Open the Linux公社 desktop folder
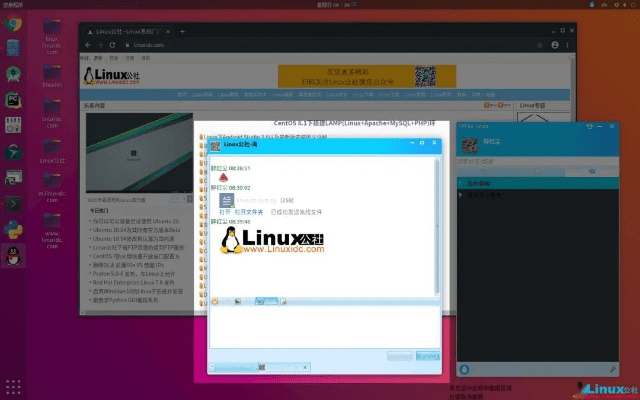This screenshot has height=400, width=640. [x=52, y=151]
